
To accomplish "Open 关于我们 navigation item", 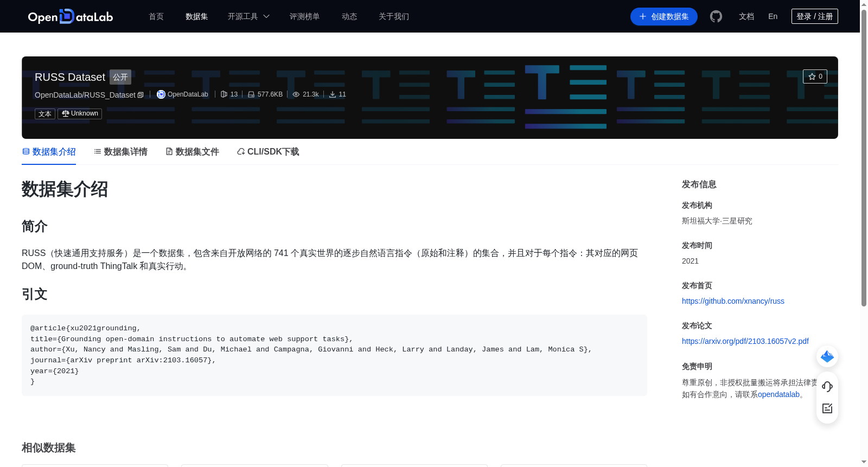I will [x=394, y=16].
